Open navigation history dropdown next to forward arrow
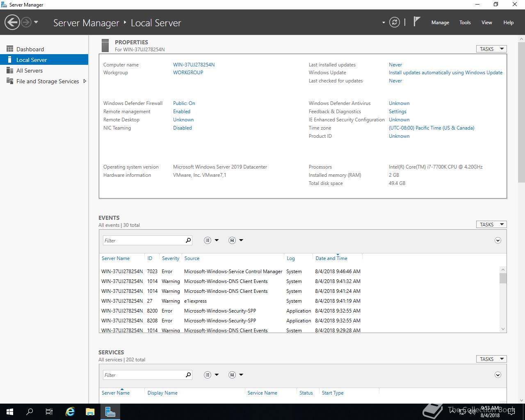Screen dimensions: 525x420 [x=36, y=22]
